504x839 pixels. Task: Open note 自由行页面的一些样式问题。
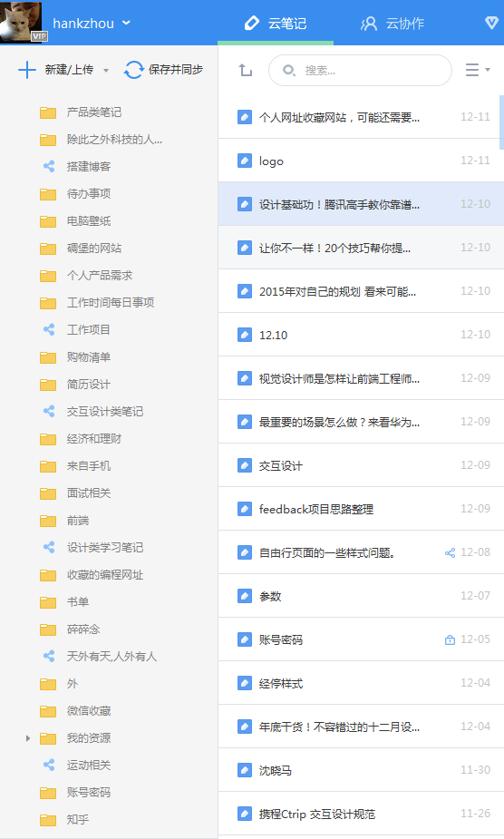click(361, 552)
